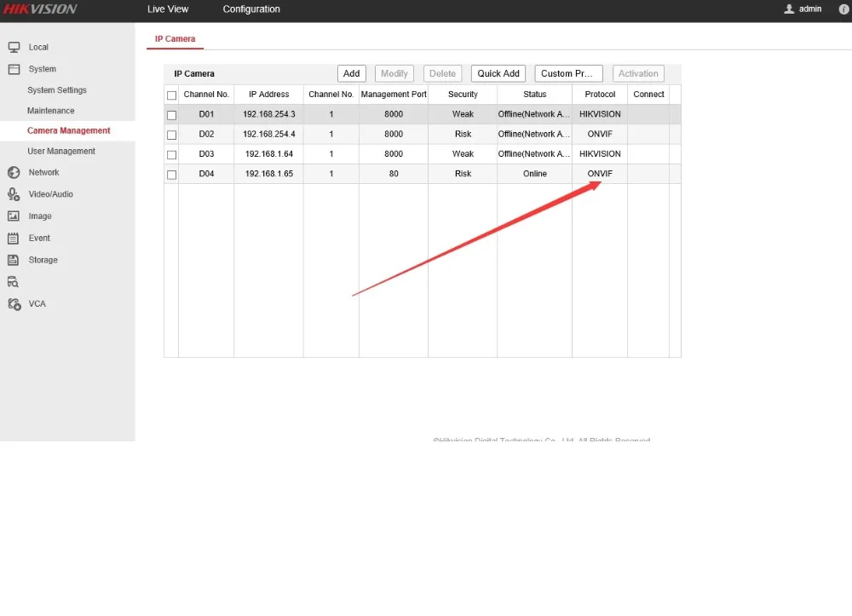Toggle the select-all header checkbox

(172, 95)
